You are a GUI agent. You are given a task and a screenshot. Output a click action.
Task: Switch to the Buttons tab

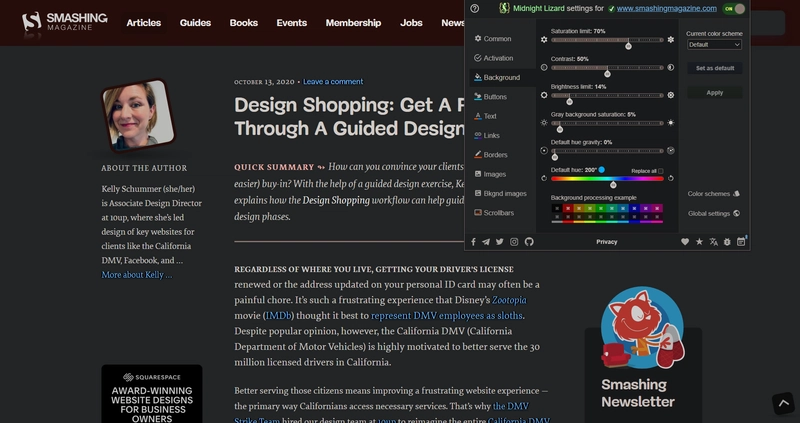coord(502,97)
